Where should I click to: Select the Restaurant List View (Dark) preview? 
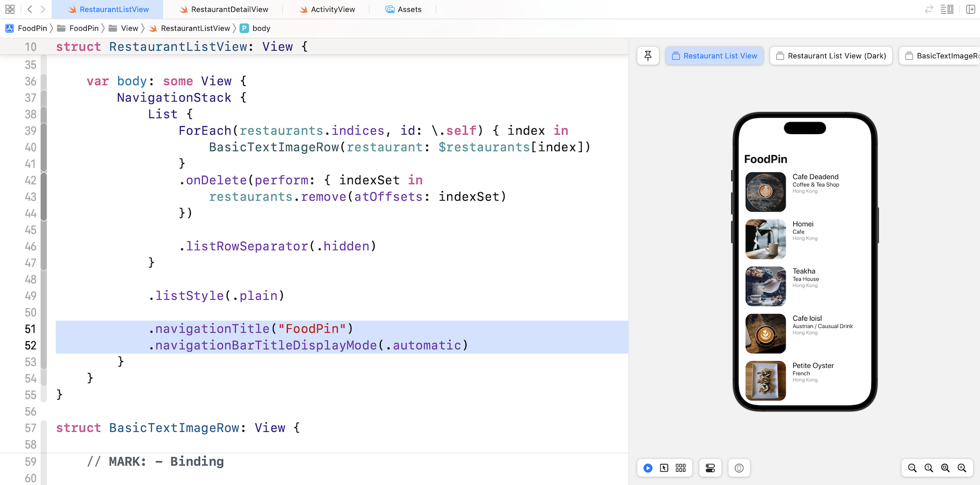coord(830,56)
